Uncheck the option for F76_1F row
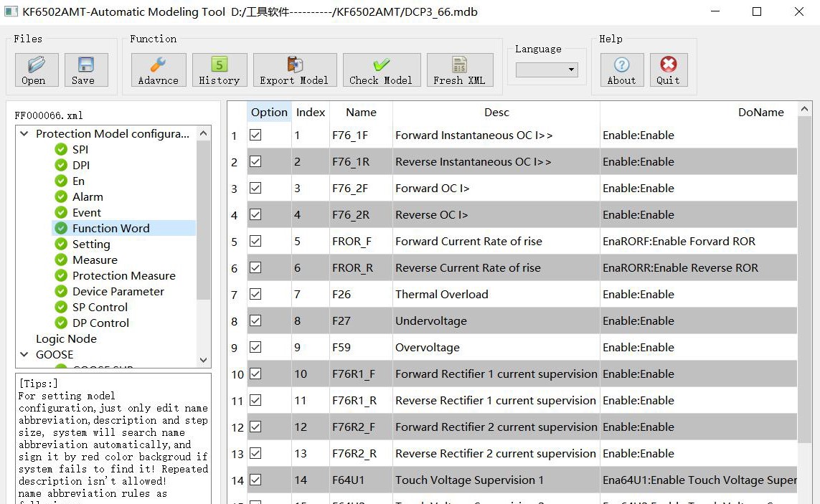Screen dimensions: 820x504 (255, 135)
